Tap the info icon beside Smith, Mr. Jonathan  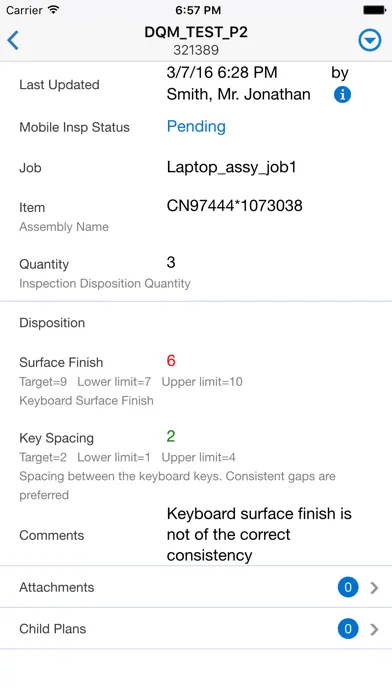(x=342, y=95)
